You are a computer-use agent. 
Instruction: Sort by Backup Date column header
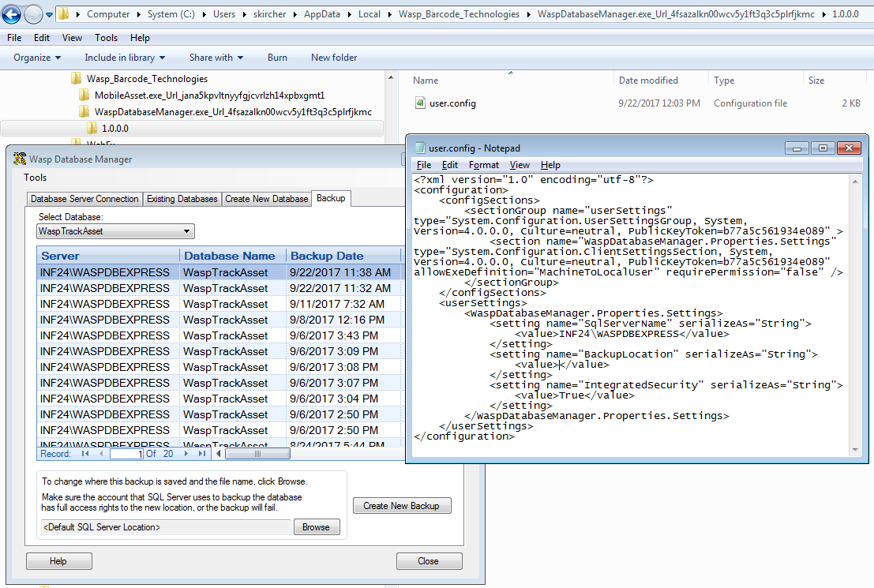pyautogui.click(x=344, y=256)
